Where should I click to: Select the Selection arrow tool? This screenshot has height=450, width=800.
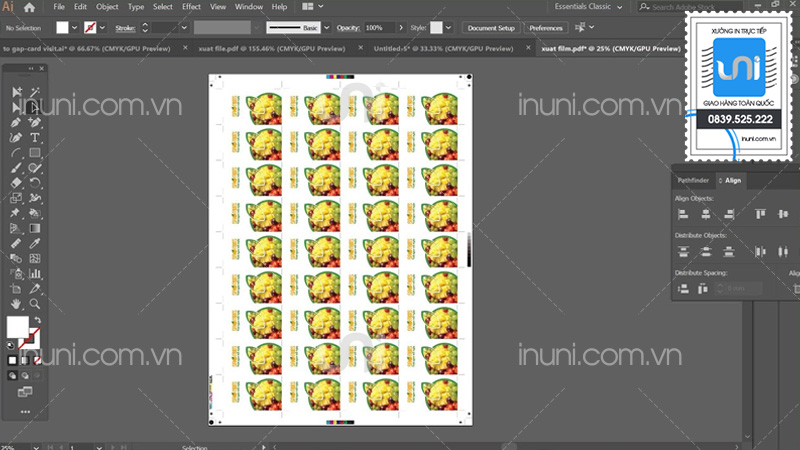pos(17,92)
